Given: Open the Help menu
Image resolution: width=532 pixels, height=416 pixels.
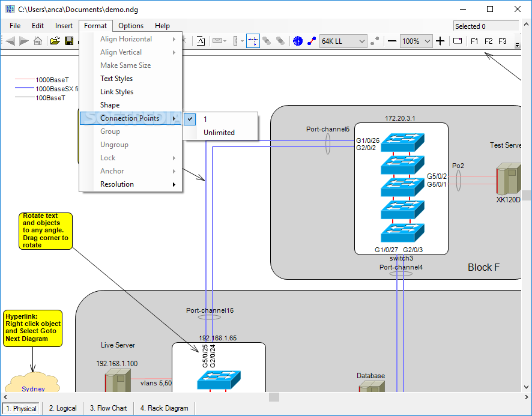Looking at the screenshot, I should [162, 26].
